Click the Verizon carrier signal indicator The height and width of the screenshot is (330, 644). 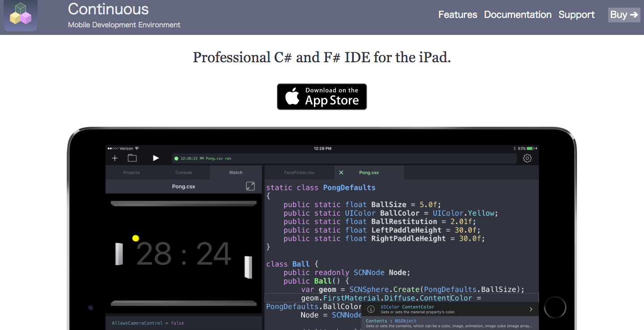pyautogui.click(x=123, y=148)
